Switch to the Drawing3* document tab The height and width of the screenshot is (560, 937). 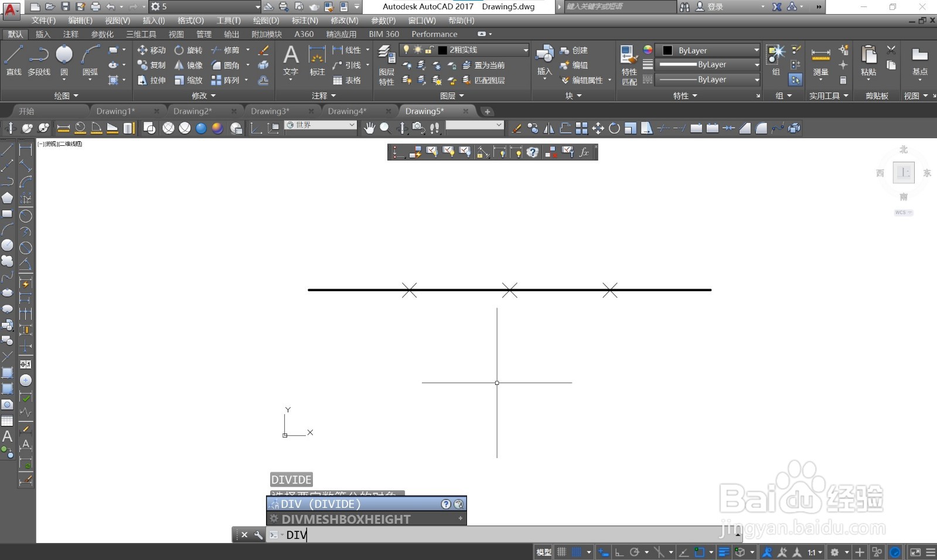pyautogui.click(x=270, y=111)
